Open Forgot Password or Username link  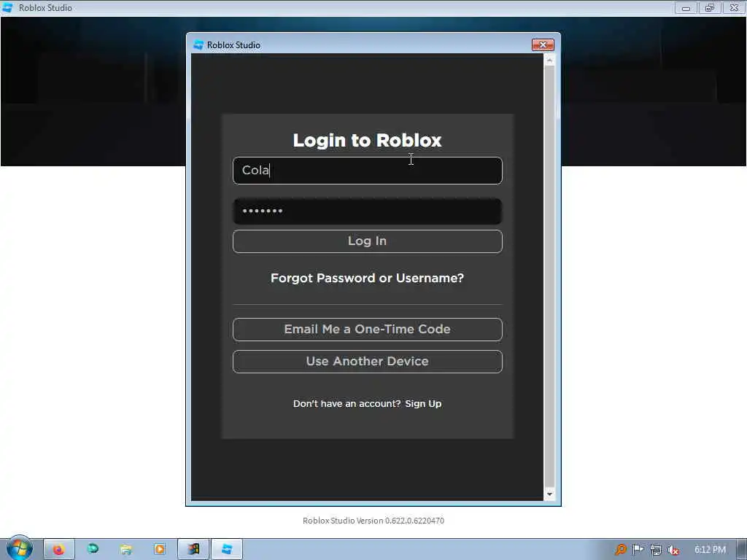(x=368, y=278)
